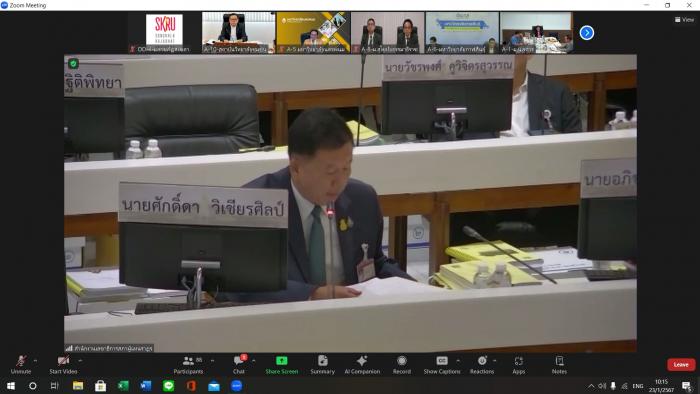The image size is (700, 394).
Task: Expand audio options arrow beside Unmute
Action: click(x=35, y=361)
